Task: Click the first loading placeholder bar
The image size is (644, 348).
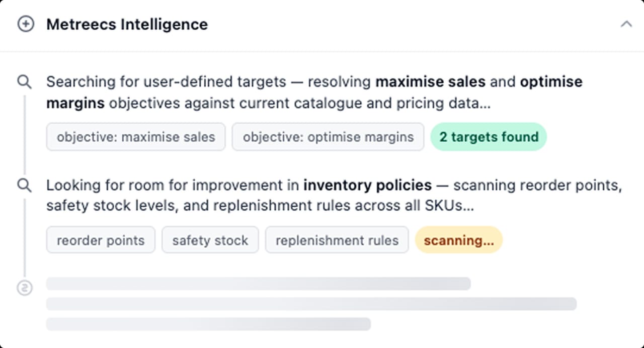Action: coord(259,284)
